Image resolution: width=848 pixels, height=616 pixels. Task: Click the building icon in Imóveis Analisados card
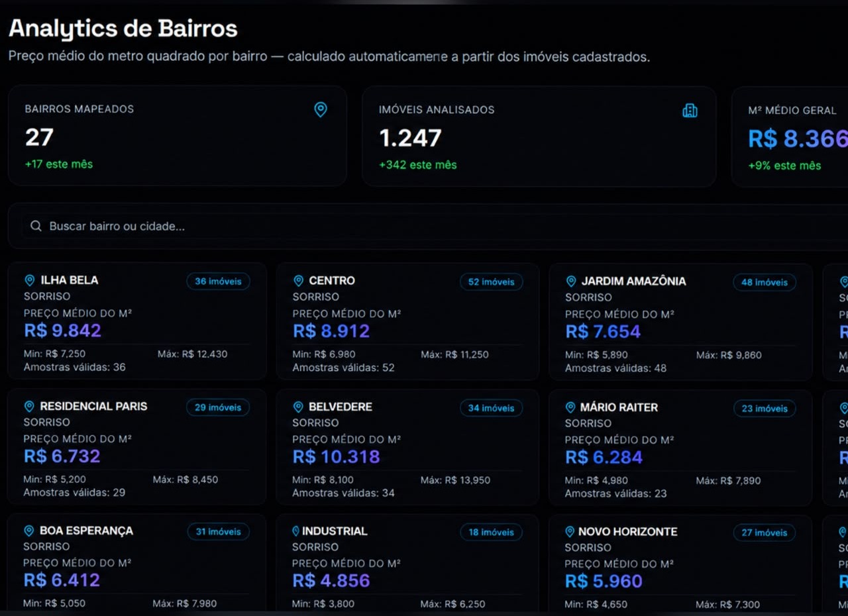click(690, 111)
